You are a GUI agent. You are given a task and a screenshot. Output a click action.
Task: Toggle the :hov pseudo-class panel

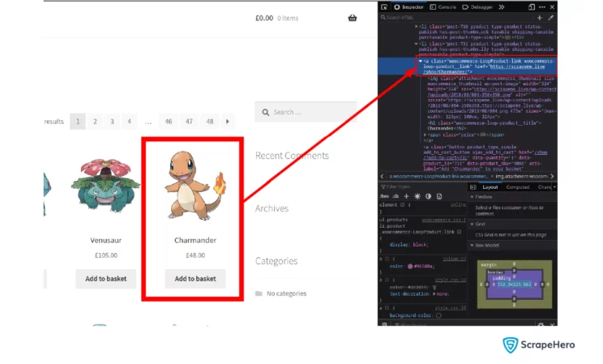pos(384,196)
